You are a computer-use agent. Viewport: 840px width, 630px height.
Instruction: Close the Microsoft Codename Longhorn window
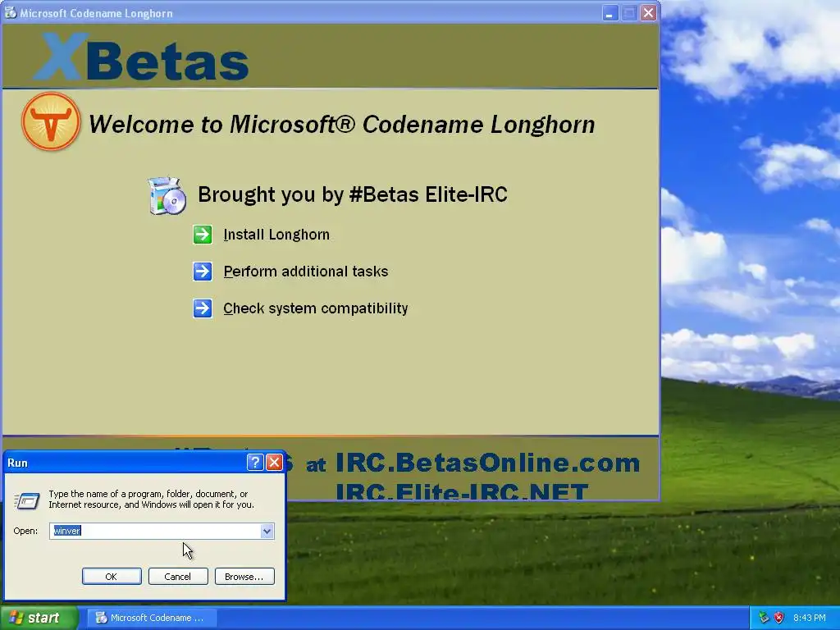648,13
